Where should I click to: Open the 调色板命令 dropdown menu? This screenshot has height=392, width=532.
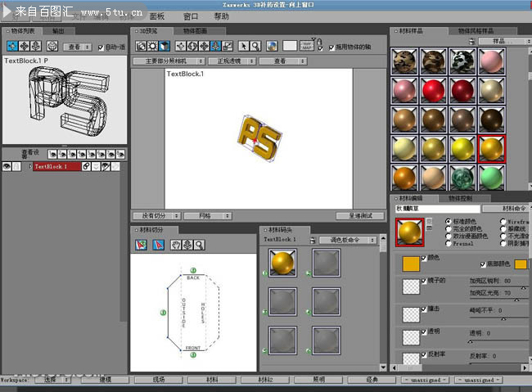click(348, 241)
